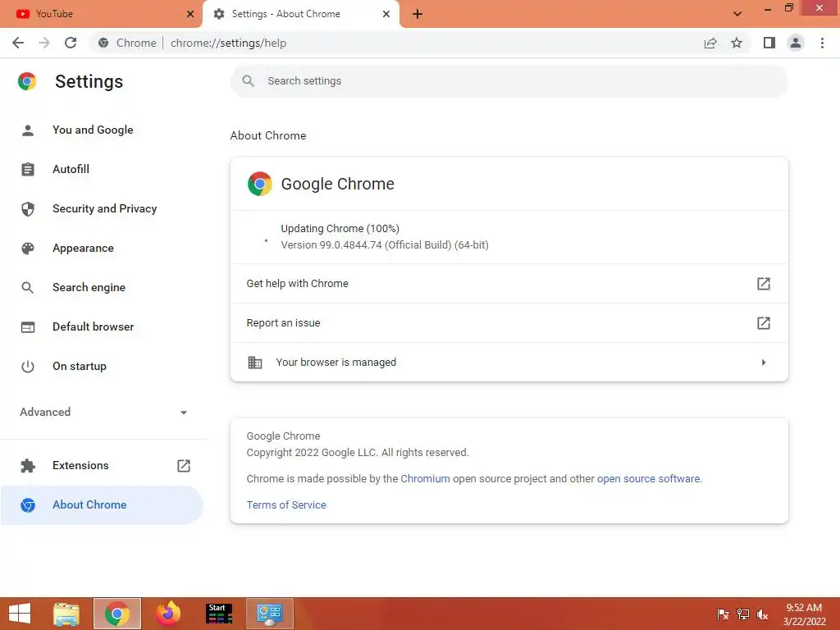Click the Extensions external link icon
Image resolution: width=840 pixels, height=630 pixels.
click(x=184, y=466)
